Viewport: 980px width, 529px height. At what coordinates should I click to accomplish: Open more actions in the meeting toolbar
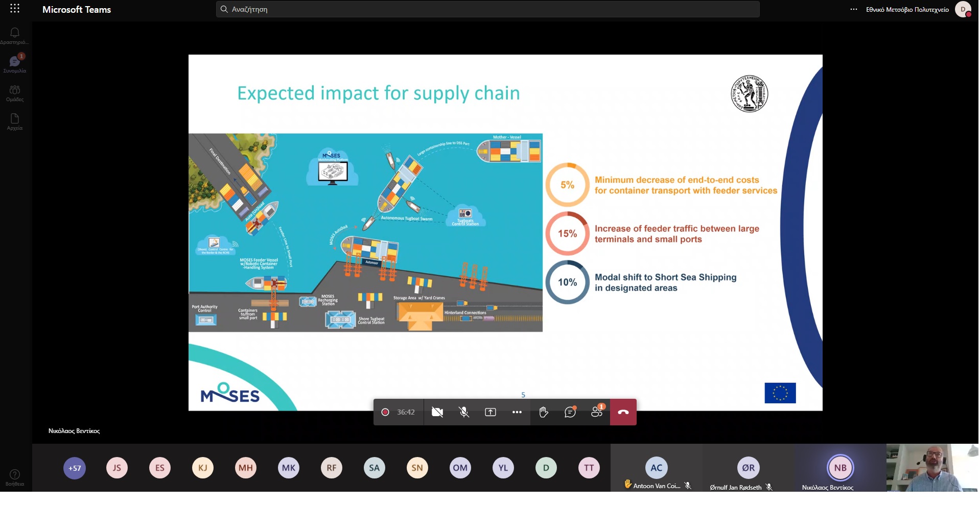[x=517, y=412]
